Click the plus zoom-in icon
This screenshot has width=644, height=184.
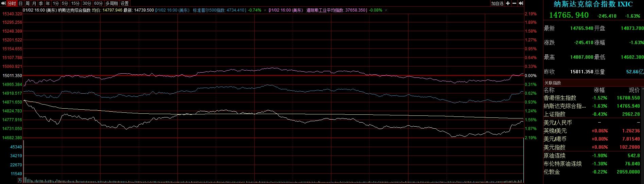[x=508, y=3]
